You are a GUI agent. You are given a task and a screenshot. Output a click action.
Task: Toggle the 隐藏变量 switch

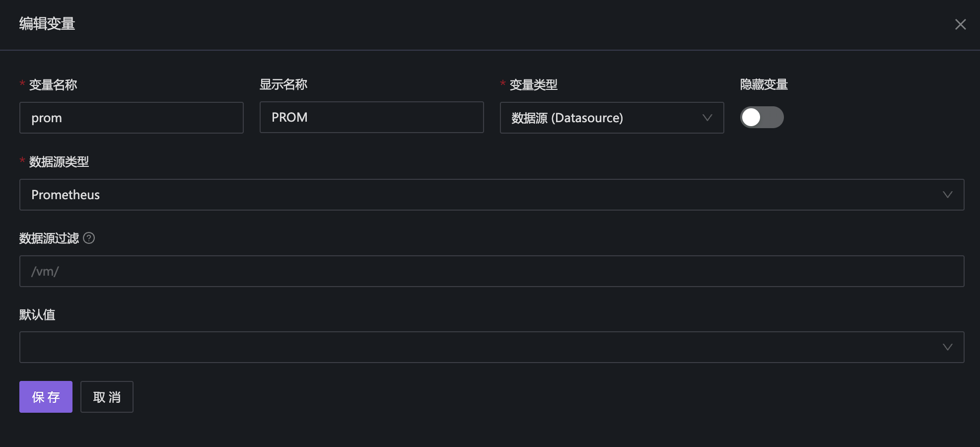(762, 118)
